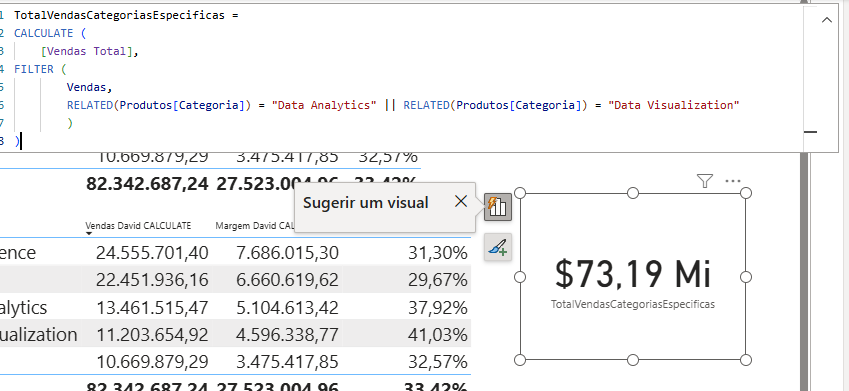
Task: Select the cell 24.555.701,40
Action: point(152,252)
